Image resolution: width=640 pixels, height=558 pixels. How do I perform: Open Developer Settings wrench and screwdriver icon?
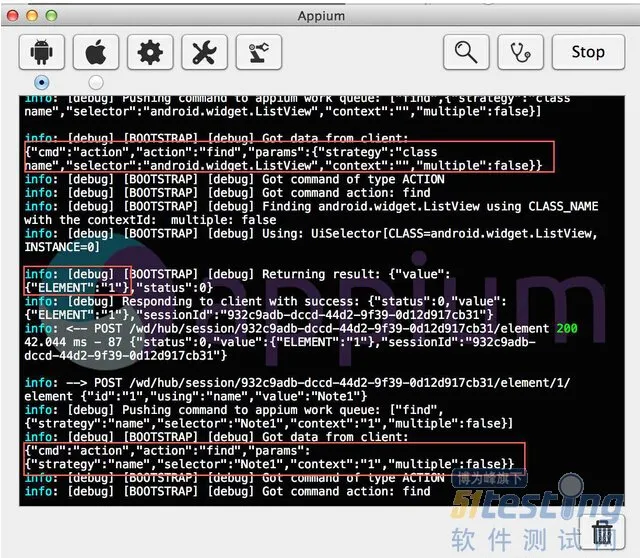(x=204, y=52)
